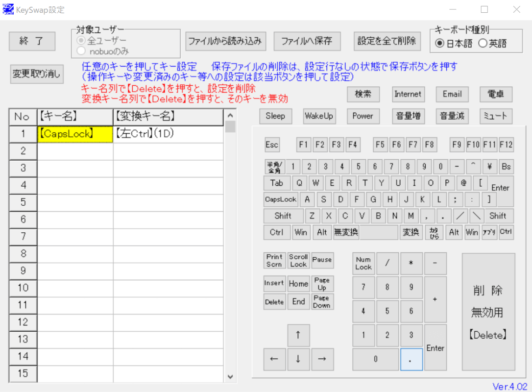Click the 電卓 calculator key button
Screen dimensions: 532x392
pos(496,94)
